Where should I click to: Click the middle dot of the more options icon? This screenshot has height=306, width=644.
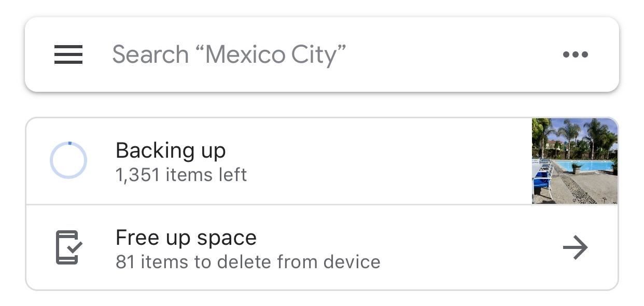575,54
